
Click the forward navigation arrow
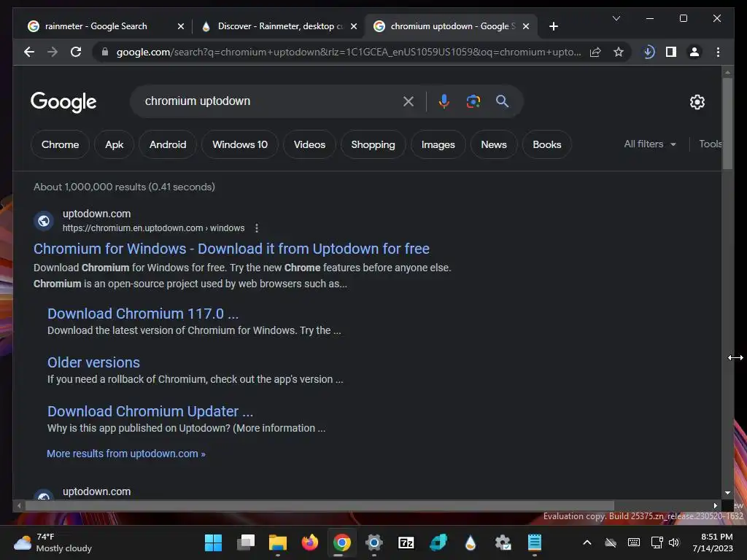click(53, 52)
